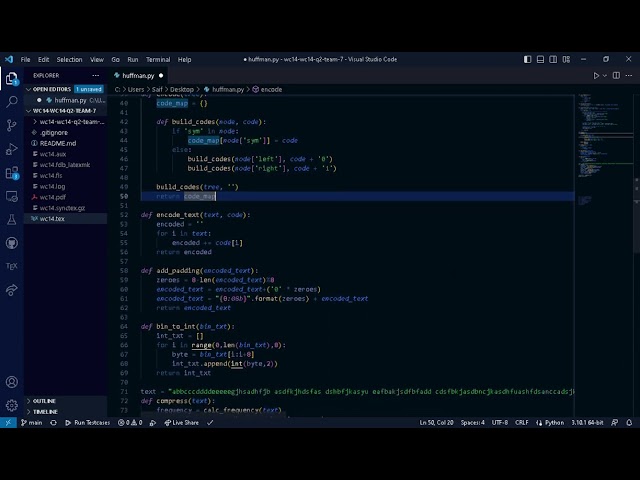The image size is (640, 480).
Task: Change encoding via UTF-8 status item
Action: pyautogui.click(x=500, y=422)
